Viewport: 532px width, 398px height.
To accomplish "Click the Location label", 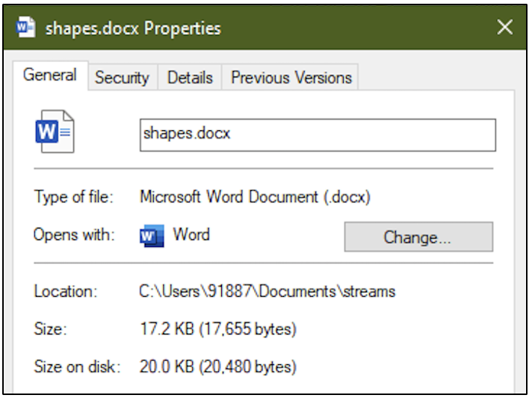I will (x=66, y=292).
